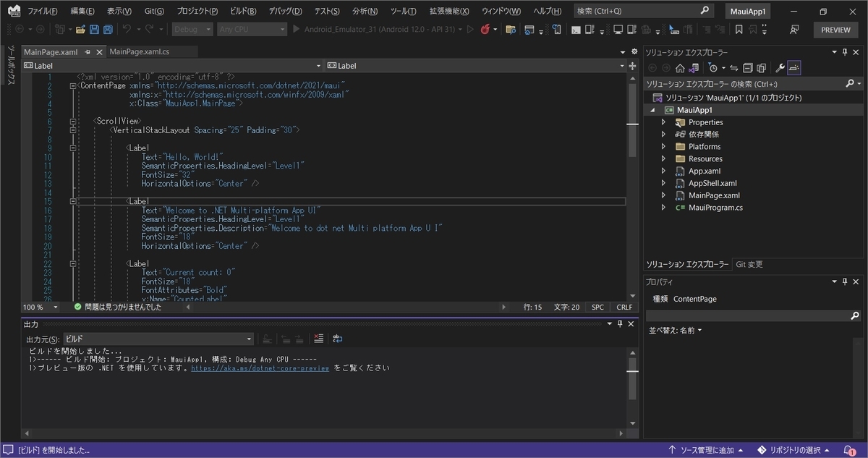Click the Home icon in Solution Explorer toolbar

680,68
